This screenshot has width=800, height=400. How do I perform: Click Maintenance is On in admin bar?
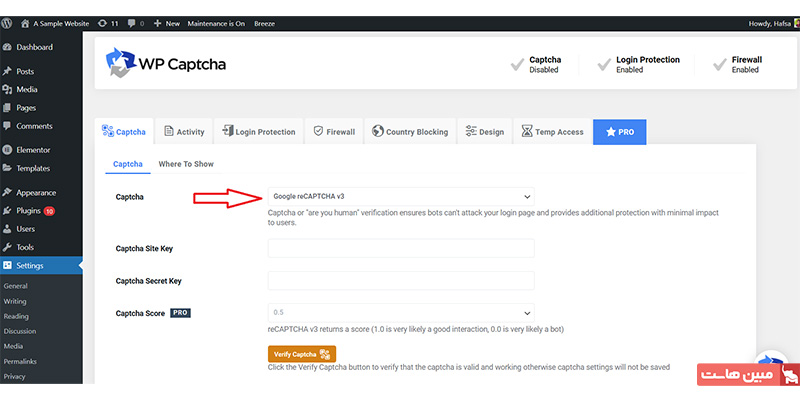[216, 23]
